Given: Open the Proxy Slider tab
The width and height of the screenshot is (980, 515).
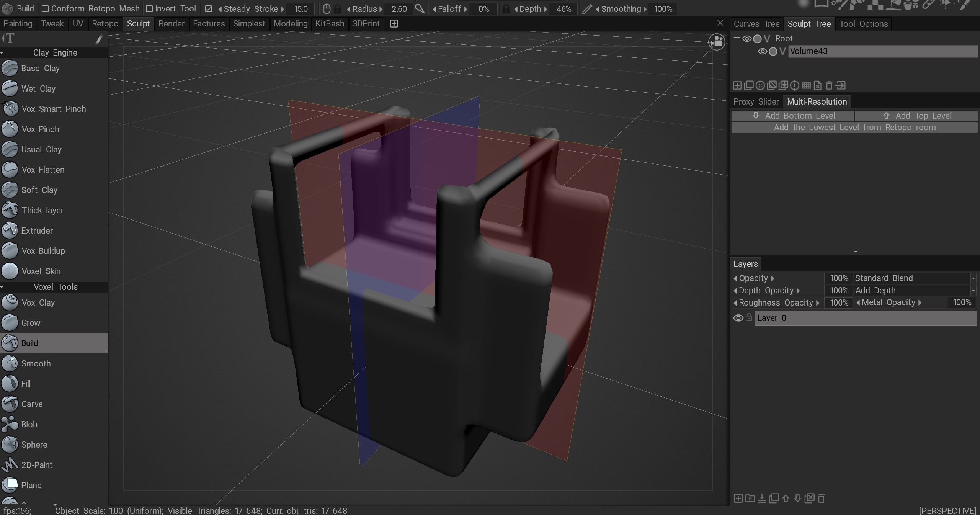Looking at the screenshot, I should tap(756, 102).
